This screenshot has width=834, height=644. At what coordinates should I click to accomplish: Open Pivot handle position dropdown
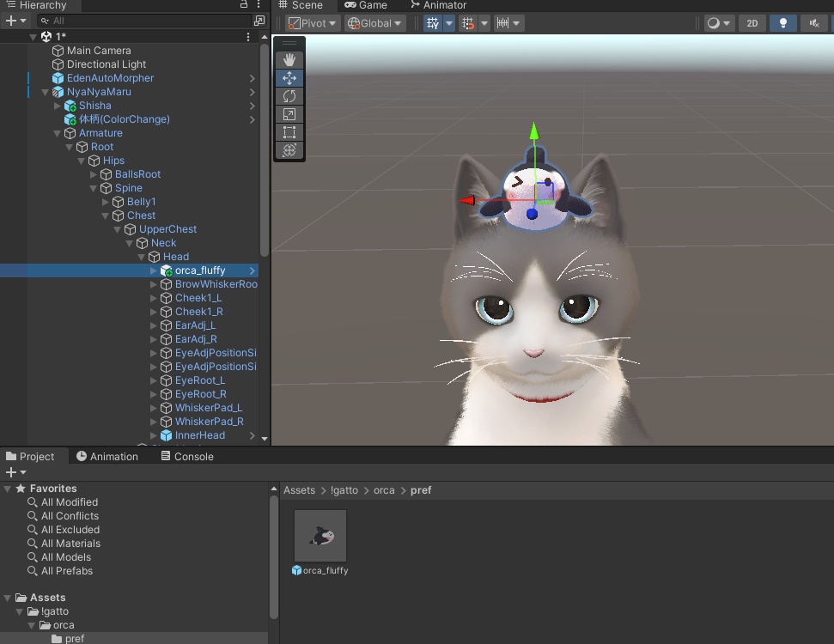pyautogui.click(x=313, y=23)
